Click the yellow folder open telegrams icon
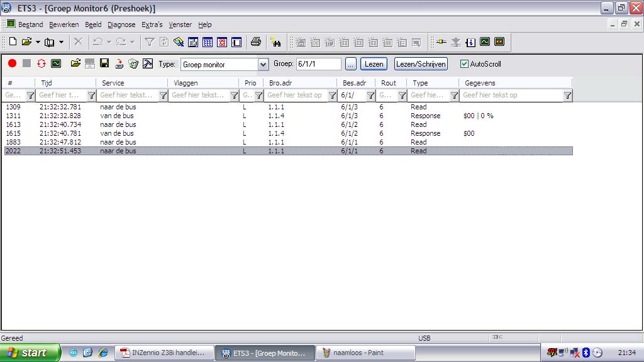This screenshot has height=362, width=644. pyautogui.click(x=75, y=63)
